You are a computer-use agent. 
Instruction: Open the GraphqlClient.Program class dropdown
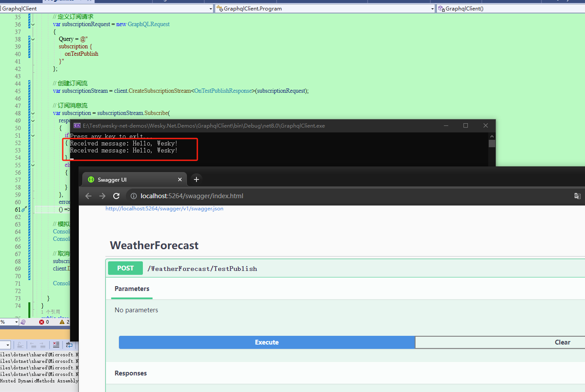click(325, 8)
